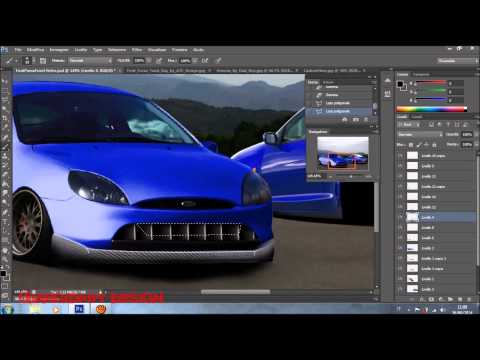Toggle visibility of the bottom visible layer
Viewport: 480px width, 360px height.
tap(400, 289)
